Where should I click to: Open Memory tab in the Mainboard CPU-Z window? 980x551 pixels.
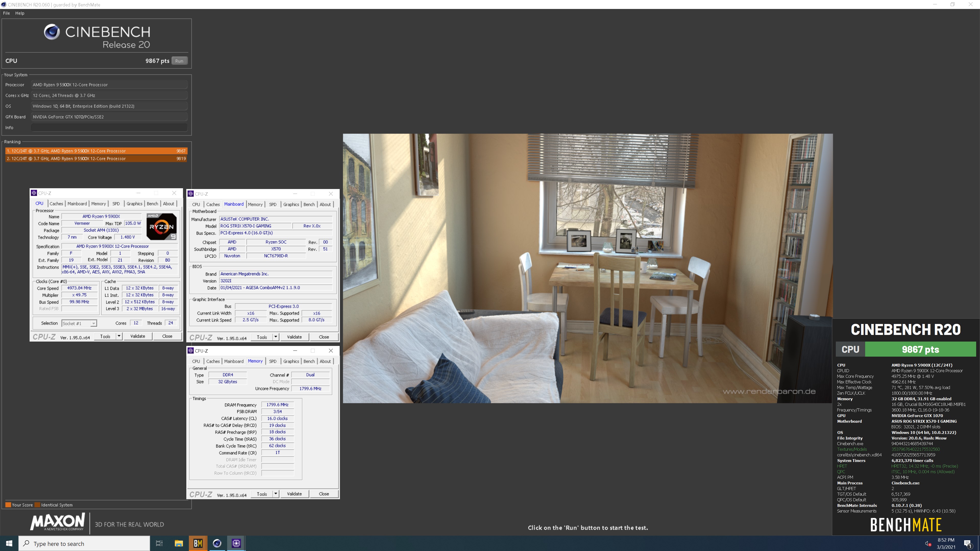pos(255,204)
